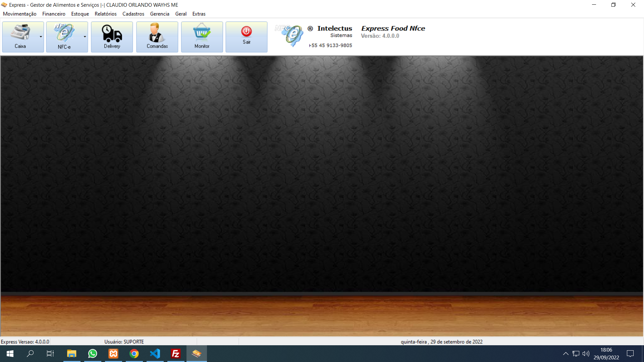644x362 pixels.
Task: Open the NFC-e invoice tool
Action: [x=64, y=37]
